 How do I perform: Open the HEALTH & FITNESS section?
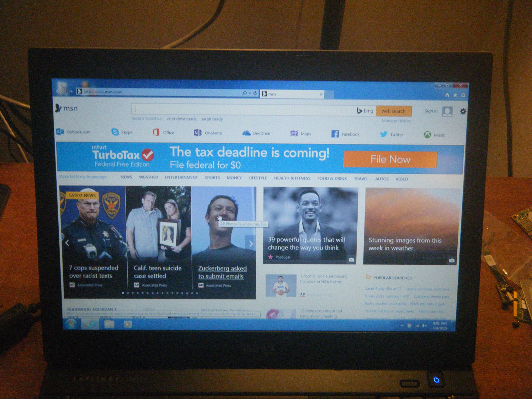click(292, 178)
